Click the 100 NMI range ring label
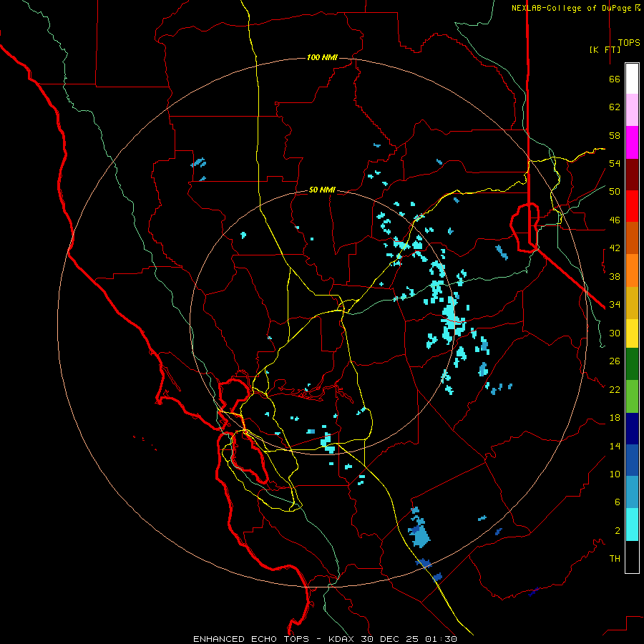Viewport: 644px width, 644px height. [322, 57]
